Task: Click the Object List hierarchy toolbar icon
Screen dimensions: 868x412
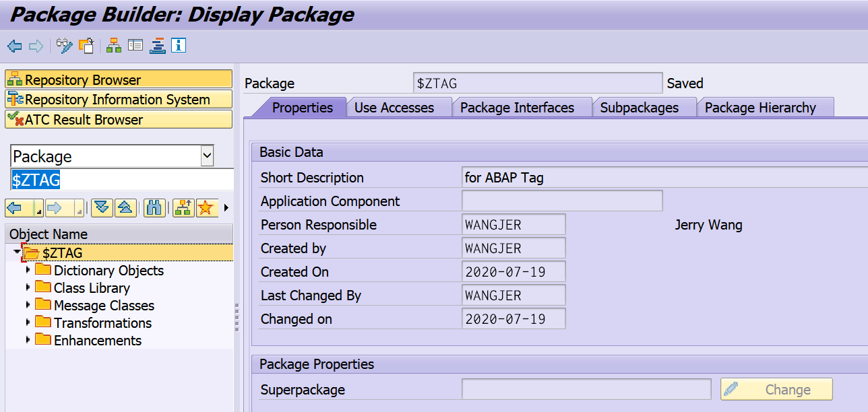Action: [114, 46]
